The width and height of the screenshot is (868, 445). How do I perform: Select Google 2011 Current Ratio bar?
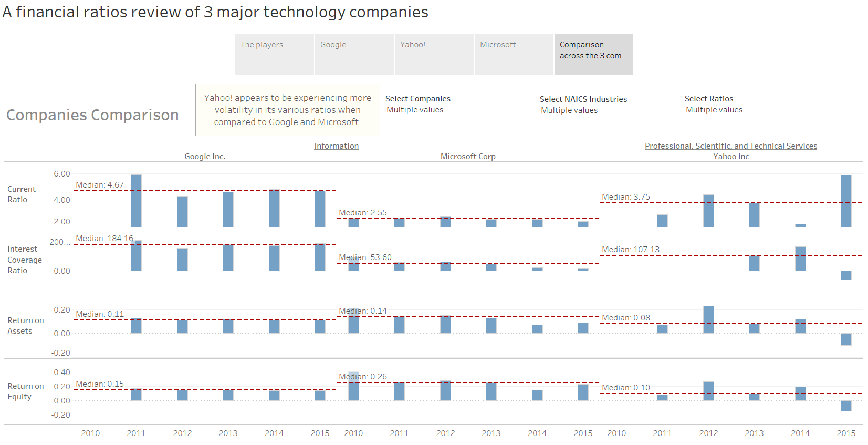click(x=136, y=201)
